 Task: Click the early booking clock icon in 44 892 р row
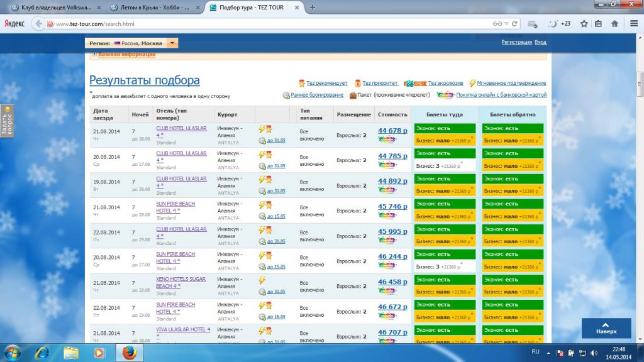[x=262, y=191]
